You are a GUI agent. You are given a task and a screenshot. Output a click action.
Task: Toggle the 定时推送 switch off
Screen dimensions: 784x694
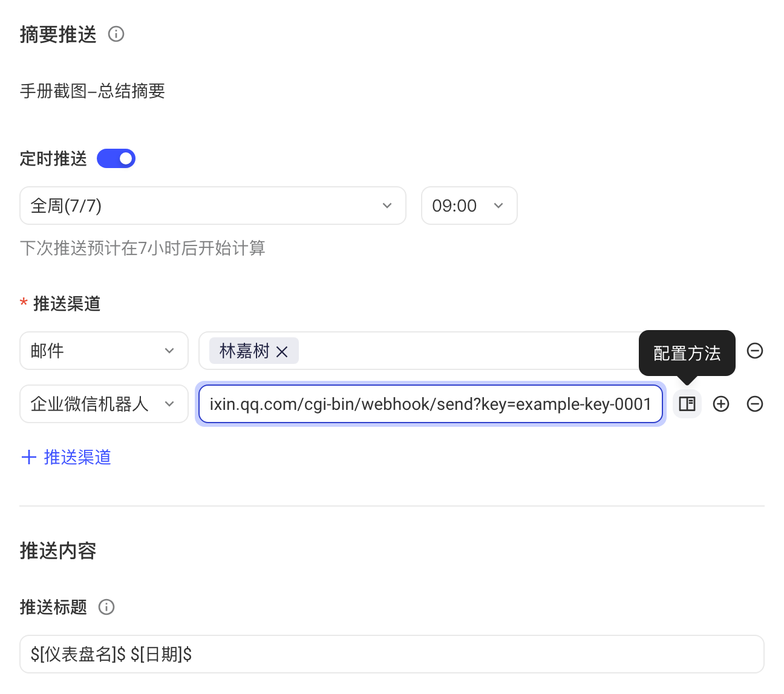click(116, 158)
